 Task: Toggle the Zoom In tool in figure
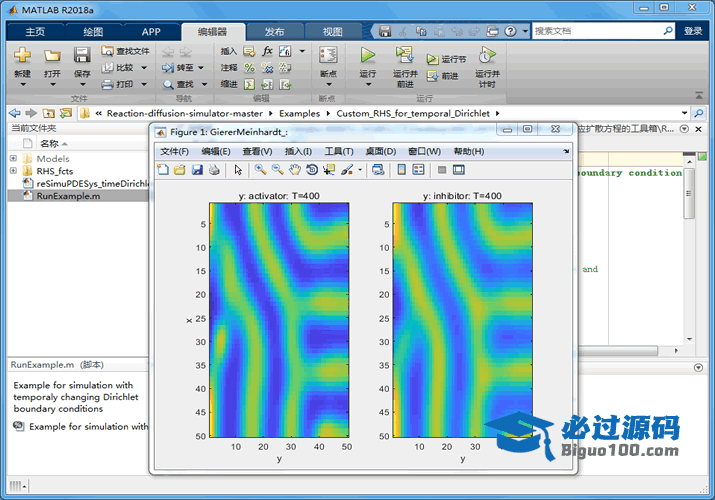pos(260,170)
